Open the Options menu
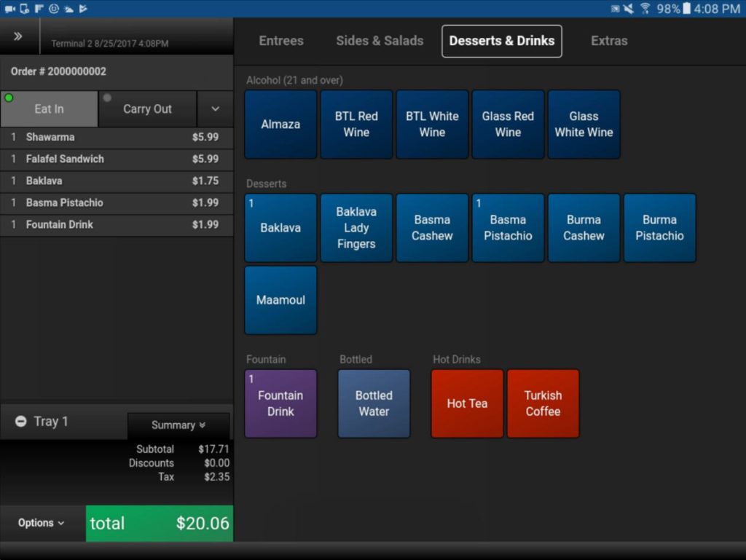The width and height of the screenshot is (746, 560). pyautogui.click(x=42, y=523)
